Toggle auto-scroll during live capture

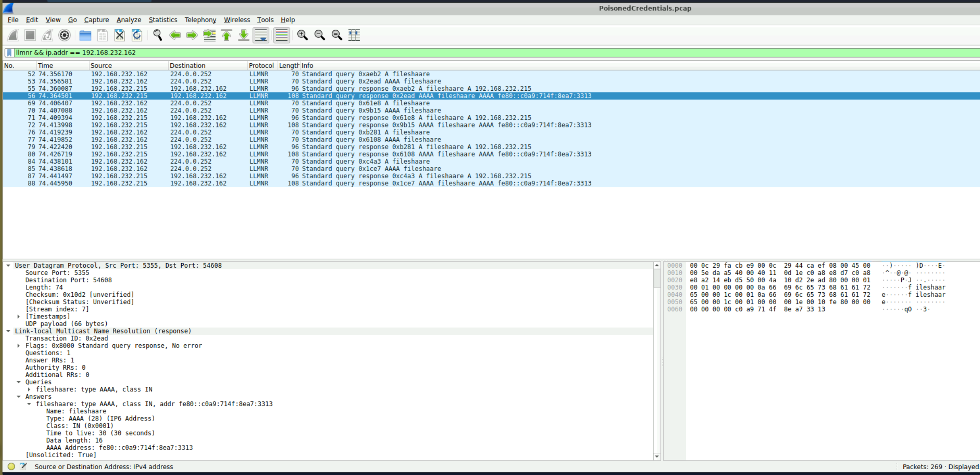261,35
